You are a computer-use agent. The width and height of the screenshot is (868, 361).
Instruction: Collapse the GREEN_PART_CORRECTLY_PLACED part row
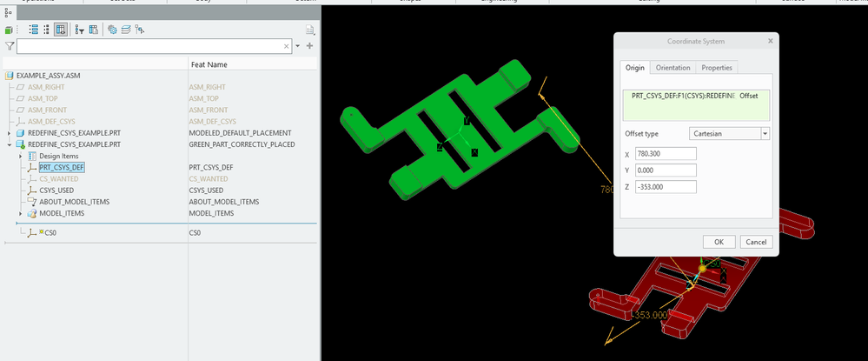pyautogui.click(x=9, y=144)
